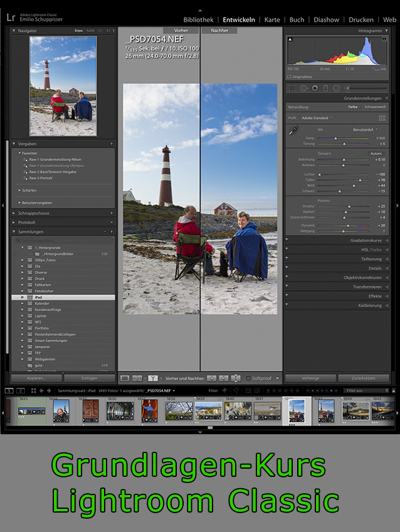Switch treatment to Schwarzweiß
The image size is (400, 532).
tap(375, 107)
